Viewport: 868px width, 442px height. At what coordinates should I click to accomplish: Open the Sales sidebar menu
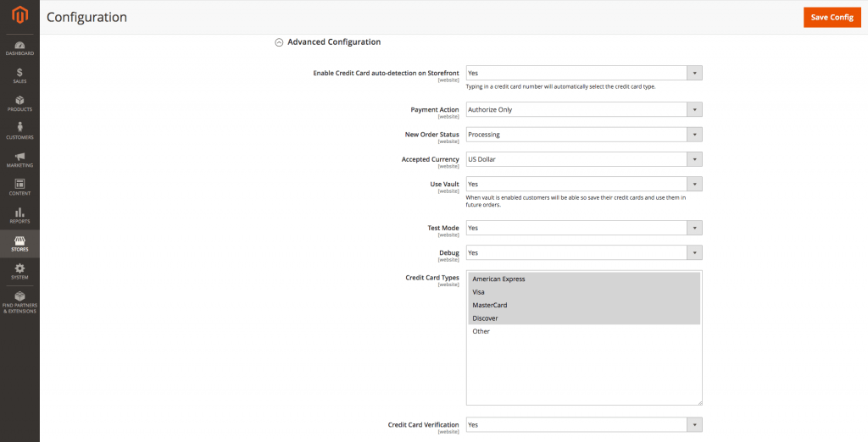click(19, 76)
